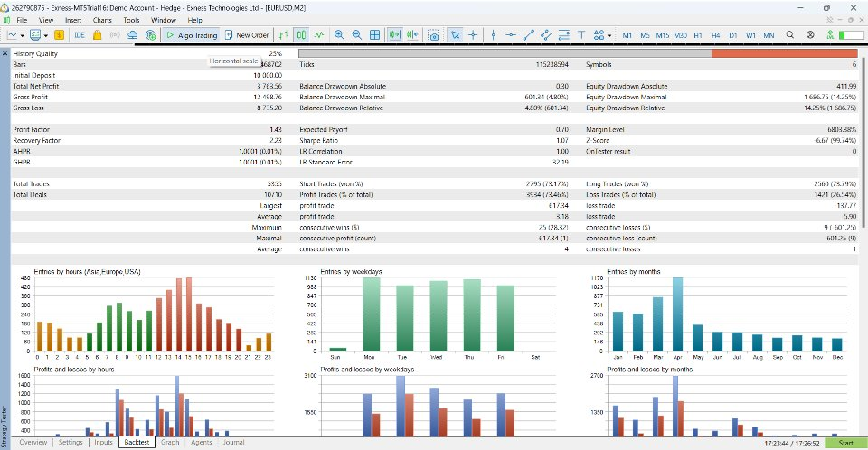868x450 pixels.
Task: Open the templates dropdown arrow
Action: click(45, 35)
